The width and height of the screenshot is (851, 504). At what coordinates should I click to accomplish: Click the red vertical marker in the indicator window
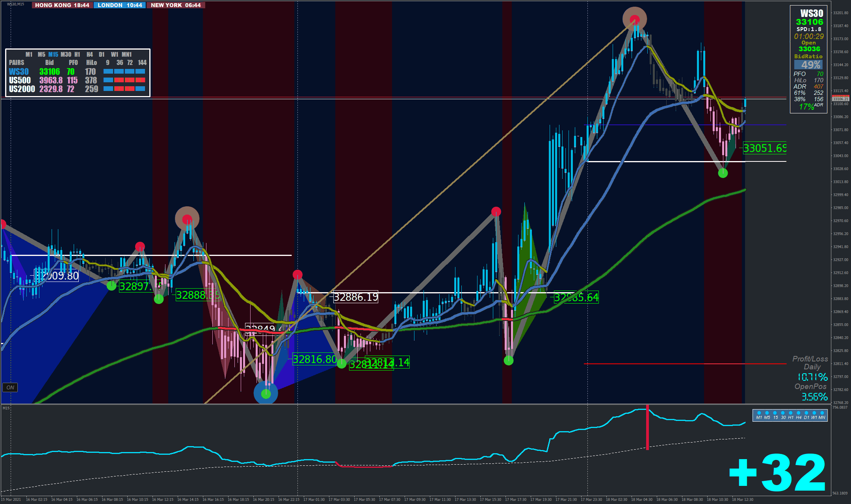[x=647, y=427]
